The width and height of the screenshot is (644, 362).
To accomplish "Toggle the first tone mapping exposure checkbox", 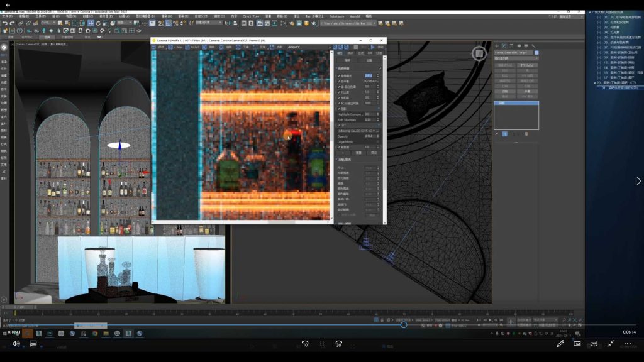I will [339, 76].
